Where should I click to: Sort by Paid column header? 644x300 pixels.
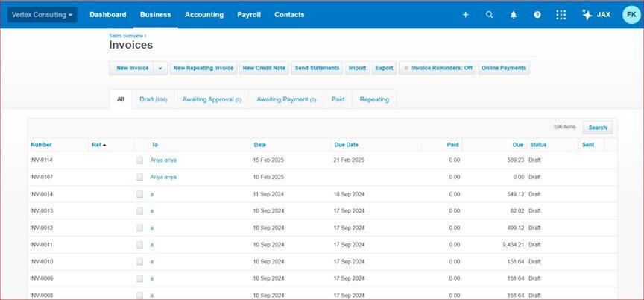coord(453,145)
